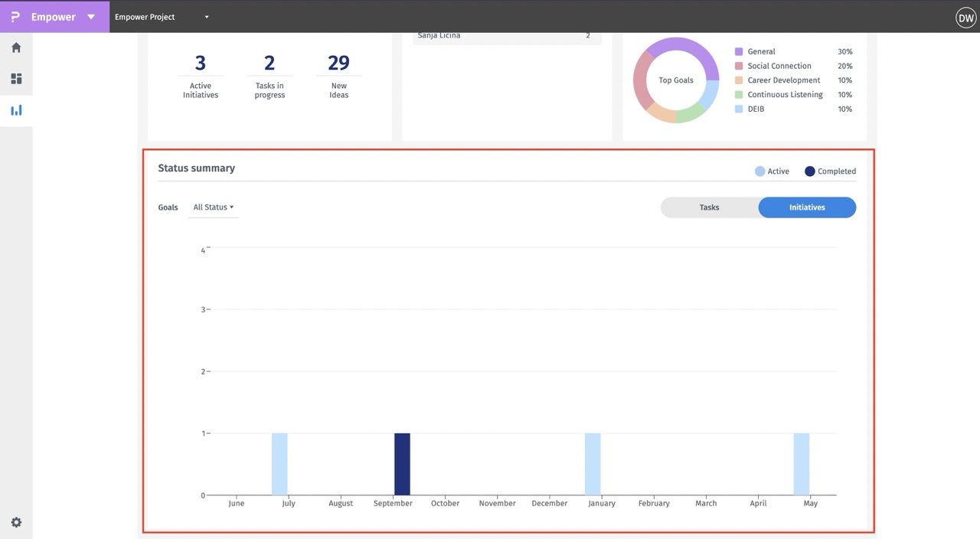This screenshot has height=539, width=980.
Task: Switch chart to Initiatives view
Action: pos(807,207)
